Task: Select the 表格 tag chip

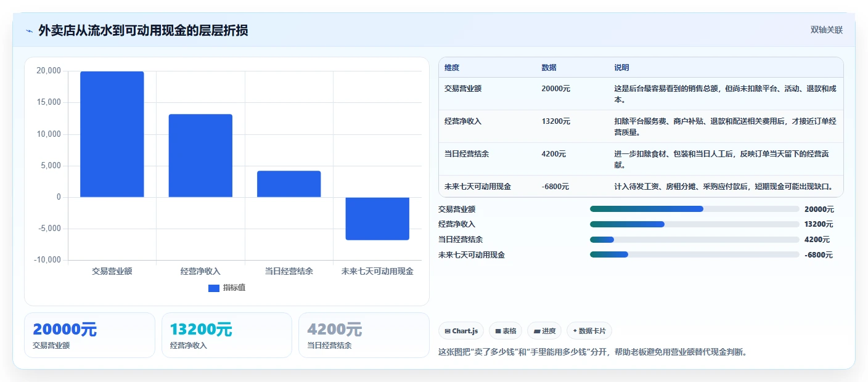Action: (x=506, y=331)
